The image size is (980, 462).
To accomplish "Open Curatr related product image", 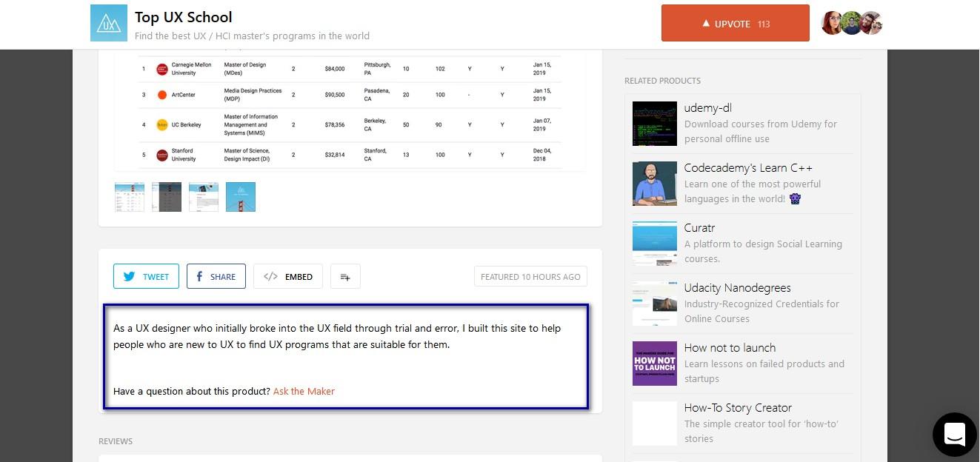I will click(x=655, y=244).
